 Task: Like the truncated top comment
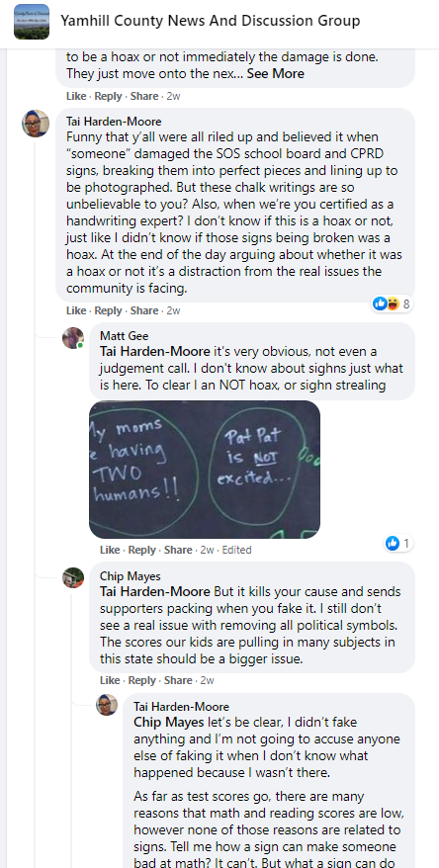coord(76,96)
